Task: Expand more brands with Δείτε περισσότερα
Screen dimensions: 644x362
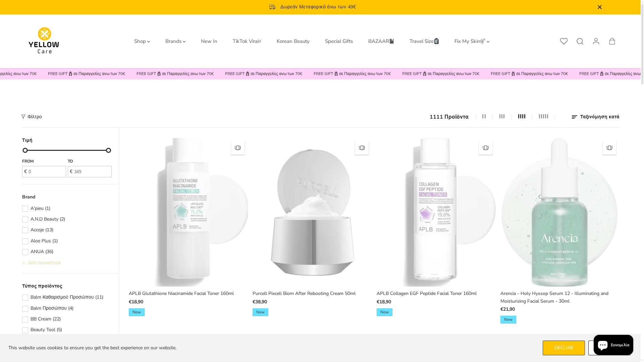Action: [x=41, y=263]
